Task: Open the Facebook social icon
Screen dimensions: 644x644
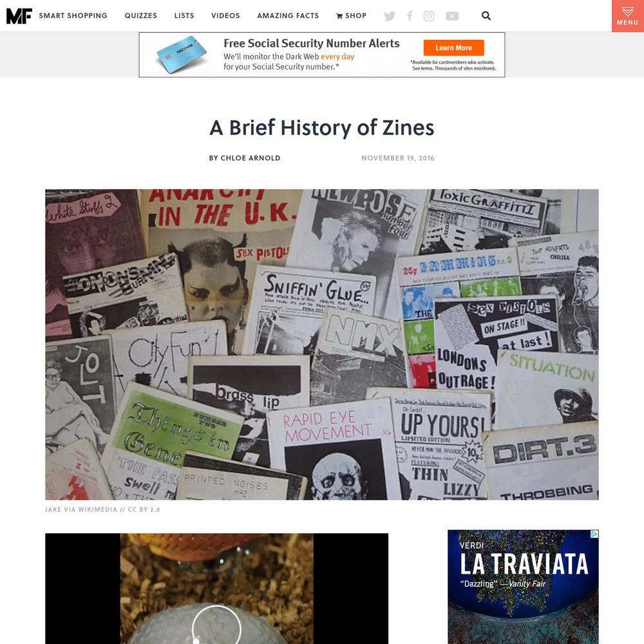Action: point(410,16)
